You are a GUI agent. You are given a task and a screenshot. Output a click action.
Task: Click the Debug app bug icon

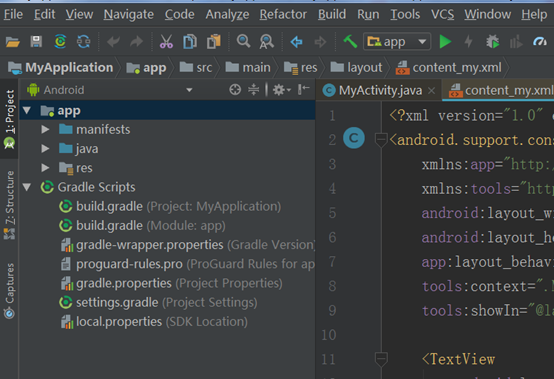tap(493, 42)
